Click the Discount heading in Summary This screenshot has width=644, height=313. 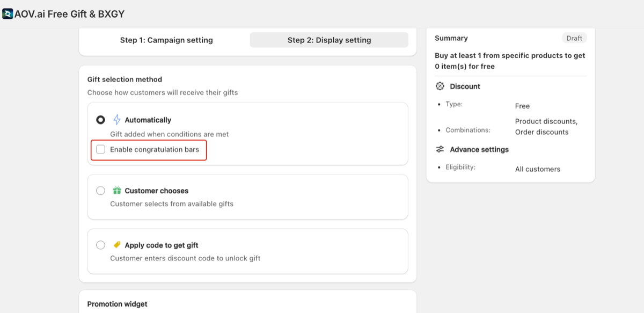click(x=465, y=86)
